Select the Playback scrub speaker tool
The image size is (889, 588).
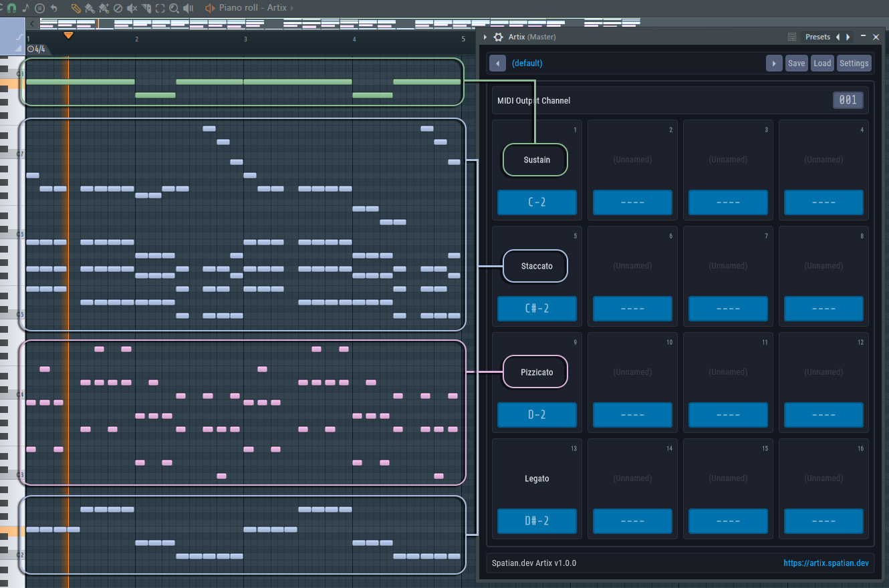tap(188, 8)
